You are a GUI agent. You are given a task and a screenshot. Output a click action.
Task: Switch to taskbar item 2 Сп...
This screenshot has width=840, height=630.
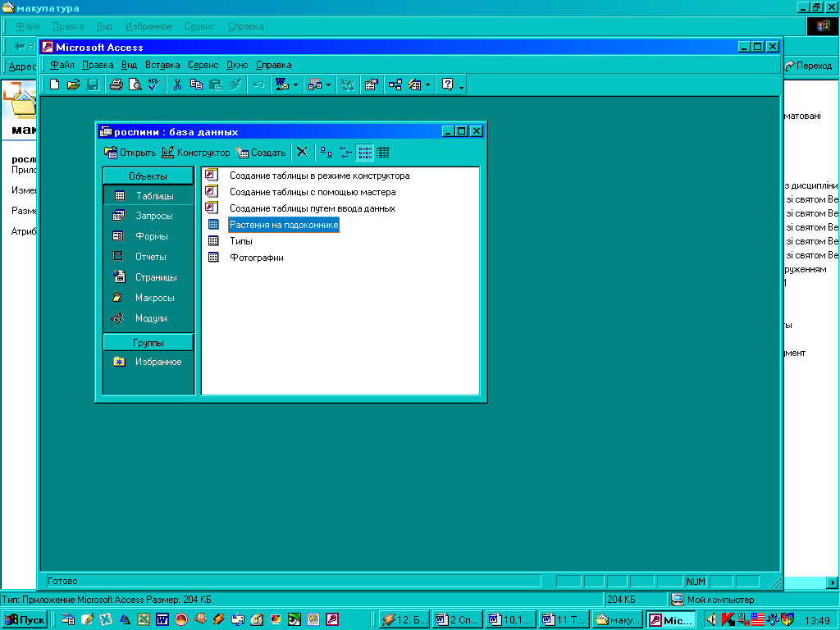point(458,620)
